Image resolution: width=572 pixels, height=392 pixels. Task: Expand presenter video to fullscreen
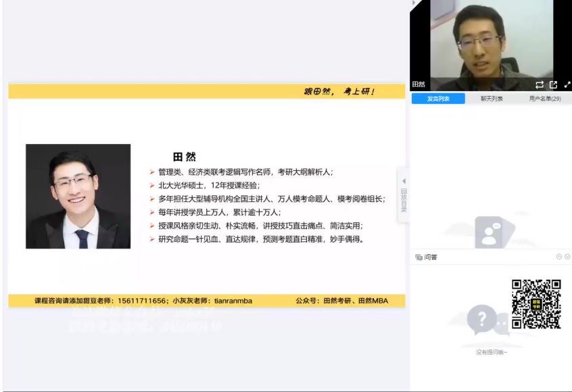pos(567,85)
